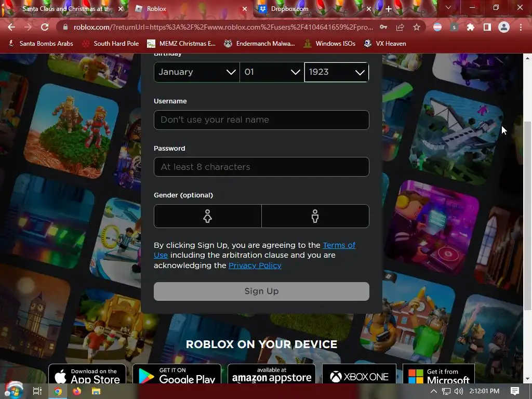Click the page vertical scrollbar thumb

[527, 216]
